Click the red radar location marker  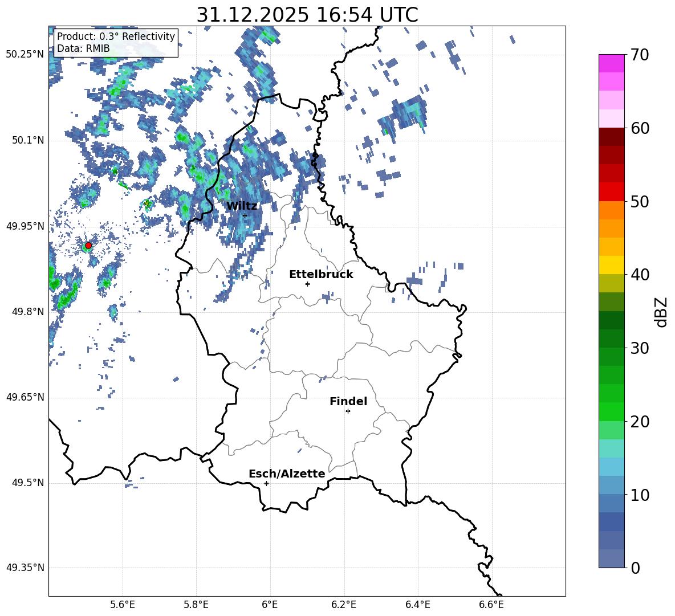[88, 246]
